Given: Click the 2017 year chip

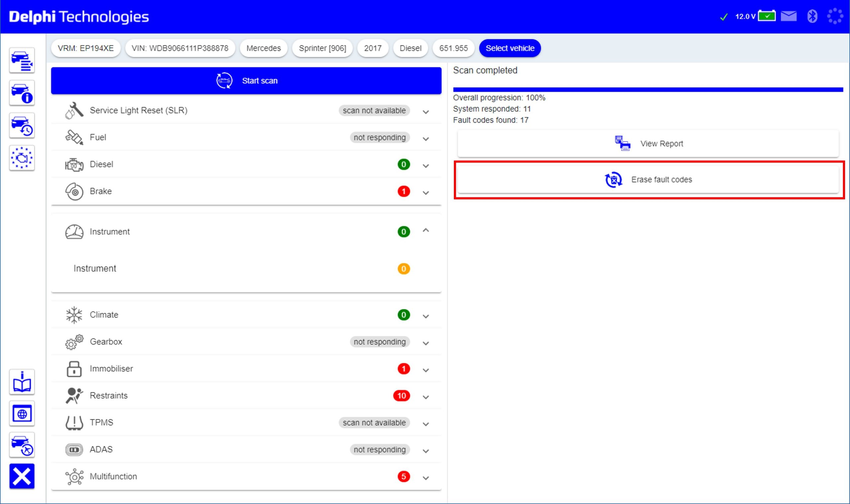Looking at the screenshot, I should click(x=373, y=48).
